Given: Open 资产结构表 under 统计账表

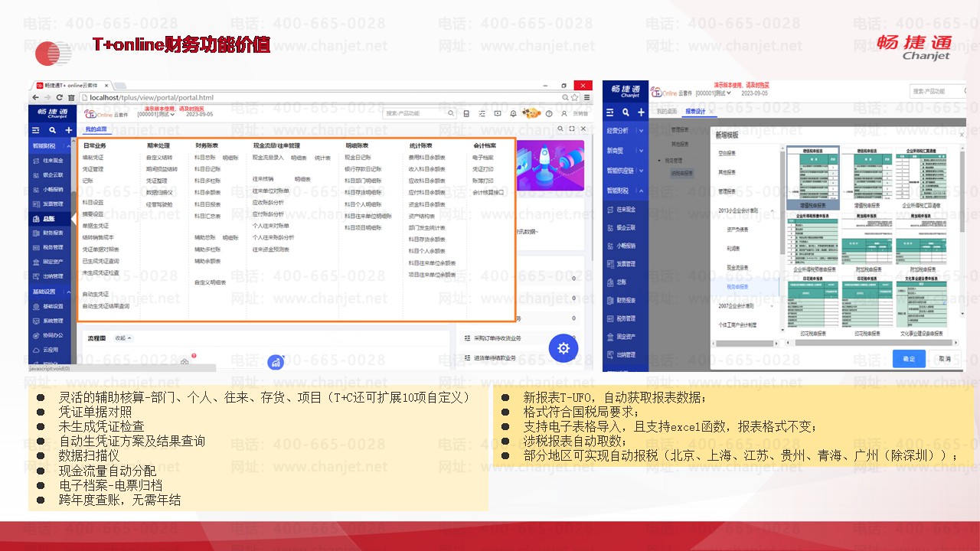Looking at the screenshot, I should 422,216.
